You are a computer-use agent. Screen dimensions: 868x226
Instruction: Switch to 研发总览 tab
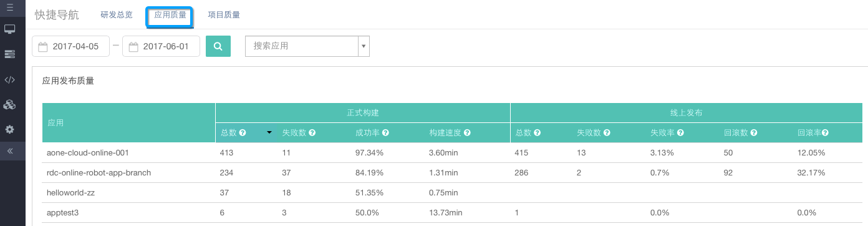coord(117,15)
